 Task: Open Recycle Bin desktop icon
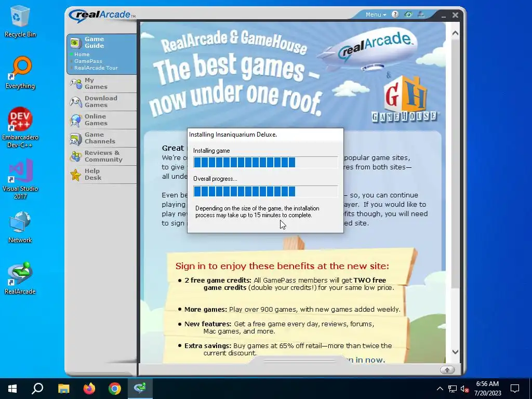20,21
